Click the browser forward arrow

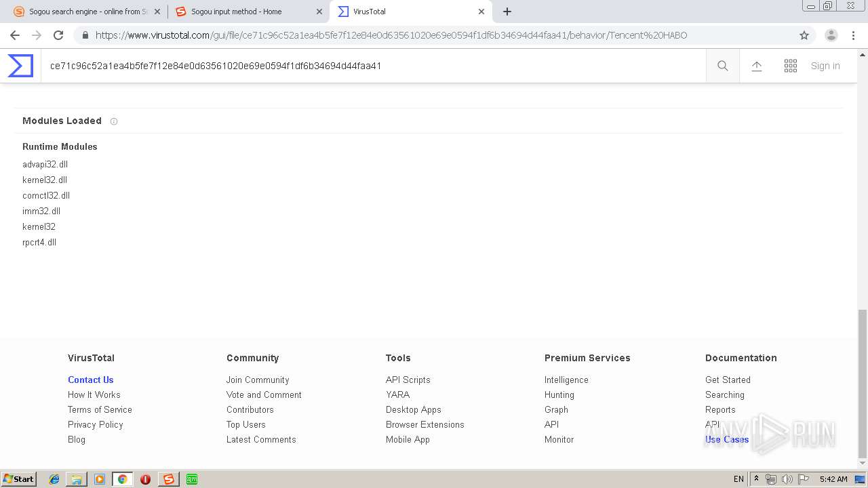[37, 35]
